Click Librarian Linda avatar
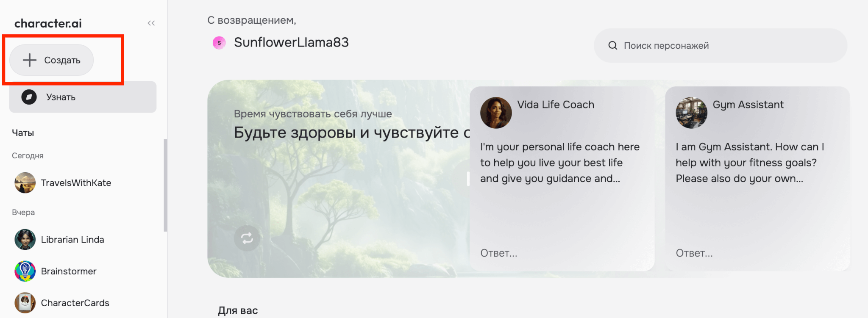 pyautogui.click(x=25, y=240)
